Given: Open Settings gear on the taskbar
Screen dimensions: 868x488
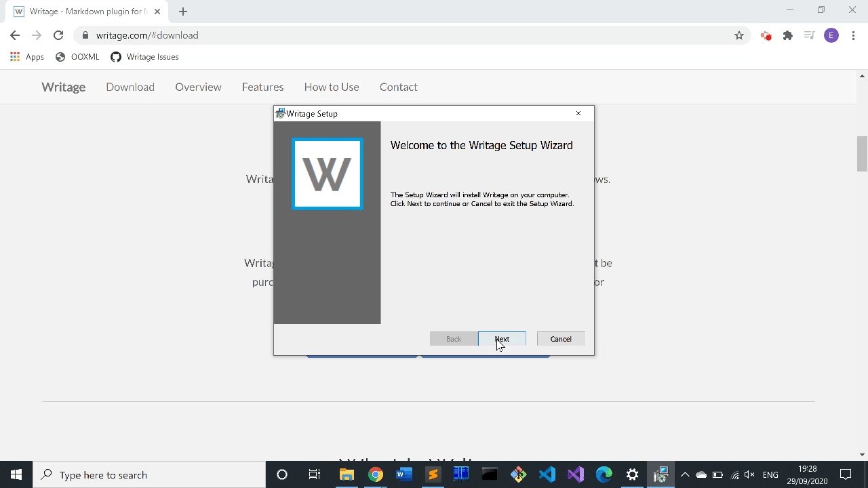Looking at the screenshot, I should [633, 474].
